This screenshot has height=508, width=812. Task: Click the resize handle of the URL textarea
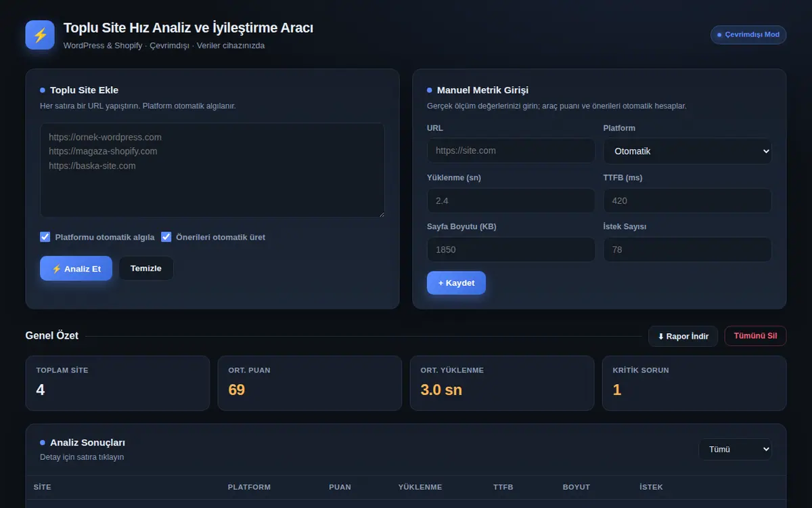(381, 213)
